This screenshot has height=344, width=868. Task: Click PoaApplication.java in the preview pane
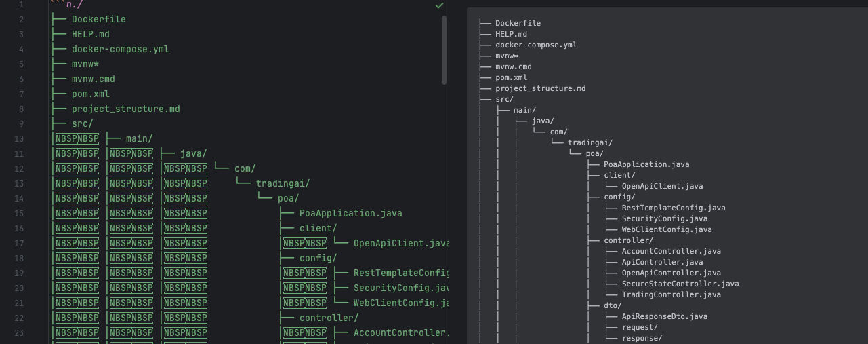(646, 164)
